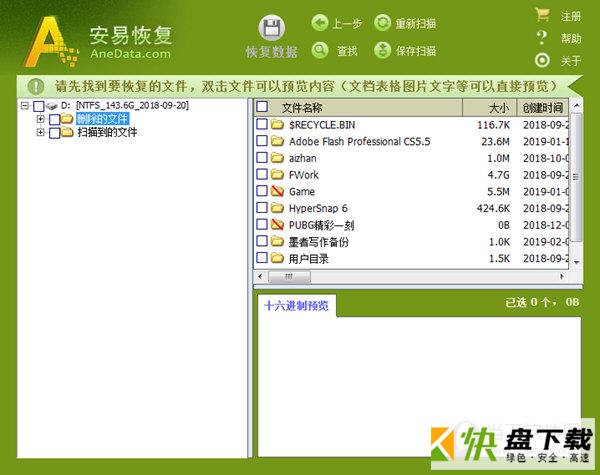
Task: Click the HyperSnap 6 folder icon
Action: 277,208
